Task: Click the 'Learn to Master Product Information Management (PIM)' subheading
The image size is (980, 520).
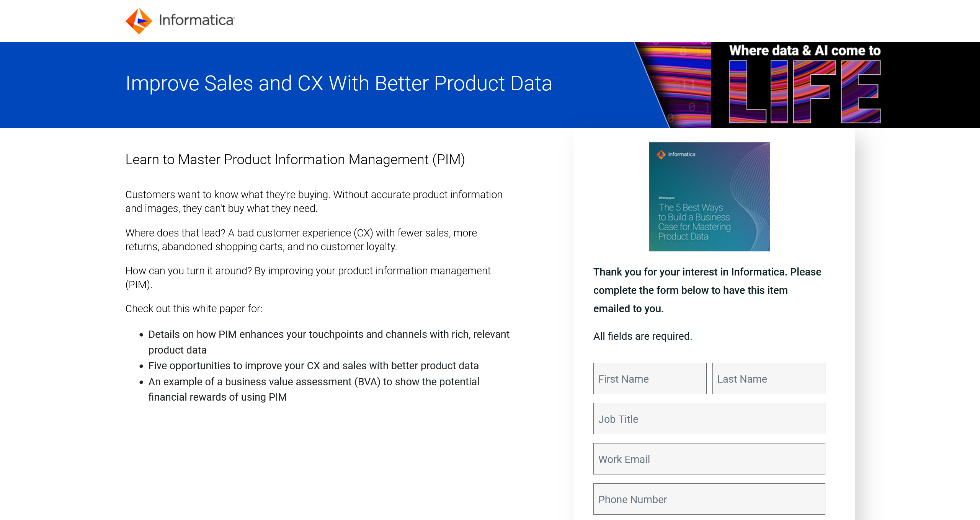Action: click(295, 159)
